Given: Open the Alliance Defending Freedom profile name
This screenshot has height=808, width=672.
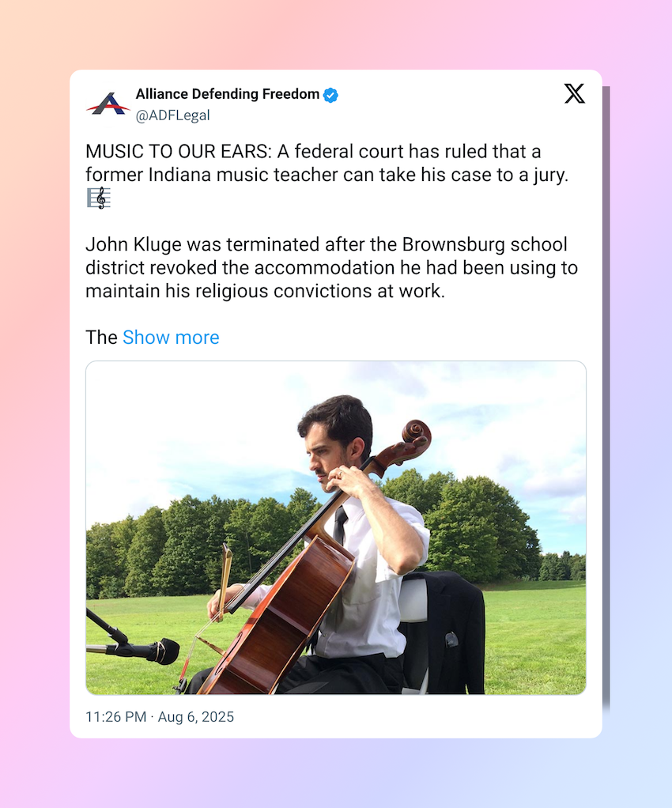Looking at the screenshot, I should [228, 94].
